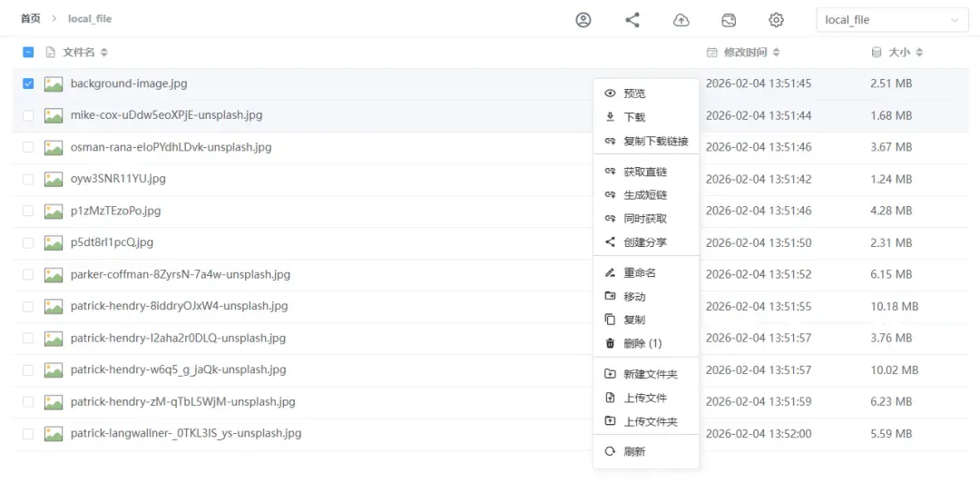Screen dimensions: 980x483
Task: Click thumbnail icon of parker-coffman file
Action: click(x=54, y=274)
